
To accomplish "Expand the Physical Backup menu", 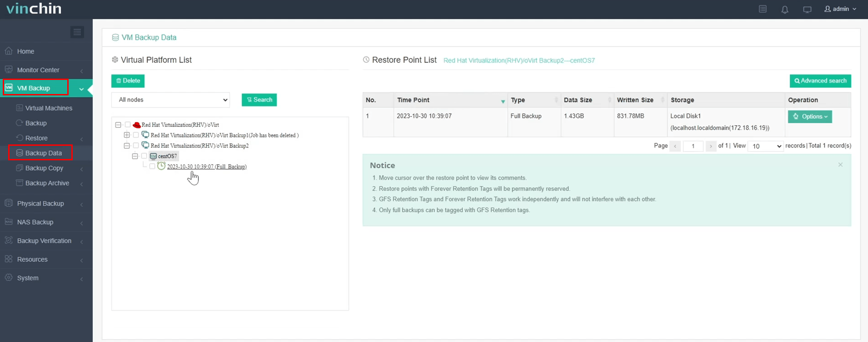I will [x=46, y=203].
